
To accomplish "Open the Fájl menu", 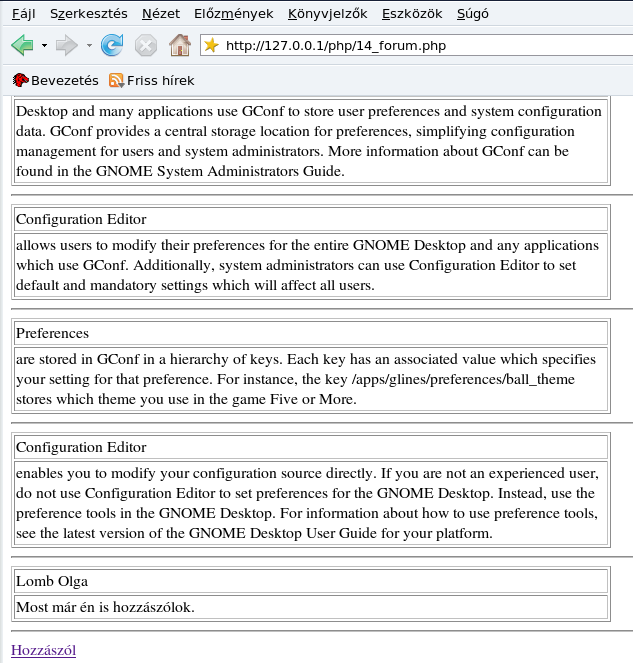I will [x=24, y=14].
